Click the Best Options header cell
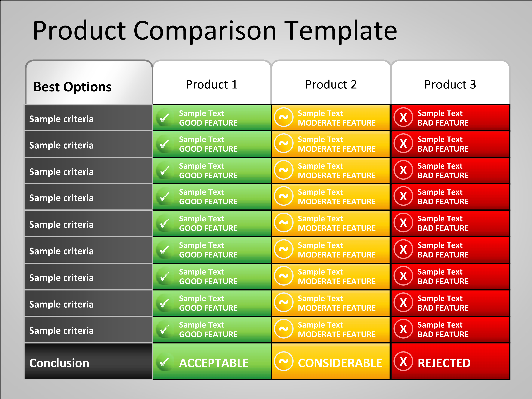The image size is (532, 399). coord(89,82)
